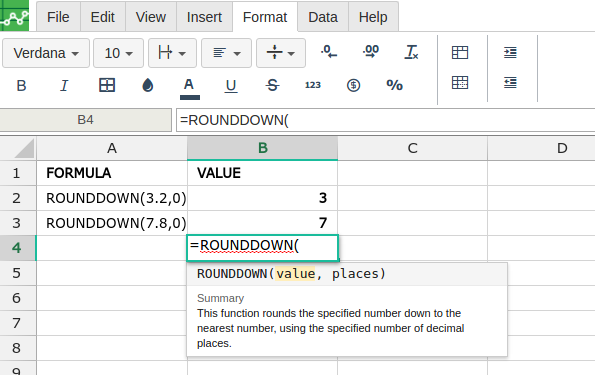Click the places argument in tooltip

pyautogui.click(x=355, y=274)
